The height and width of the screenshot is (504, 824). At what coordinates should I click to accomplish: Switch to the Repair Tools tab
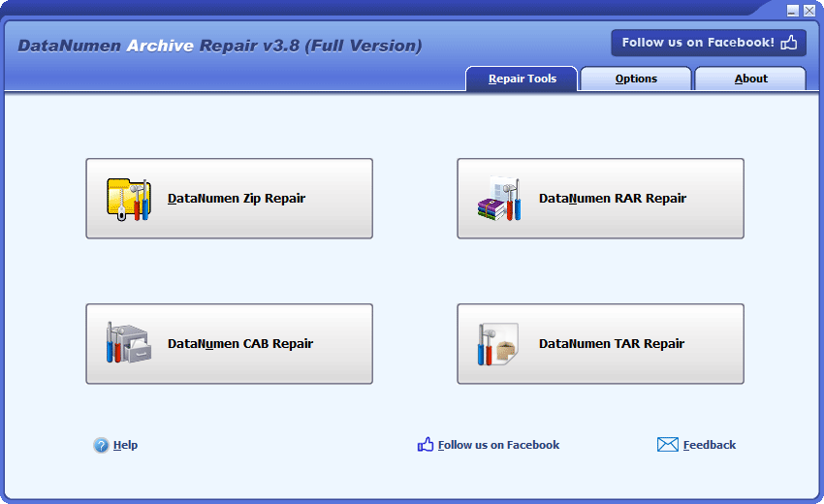point(522,79)
